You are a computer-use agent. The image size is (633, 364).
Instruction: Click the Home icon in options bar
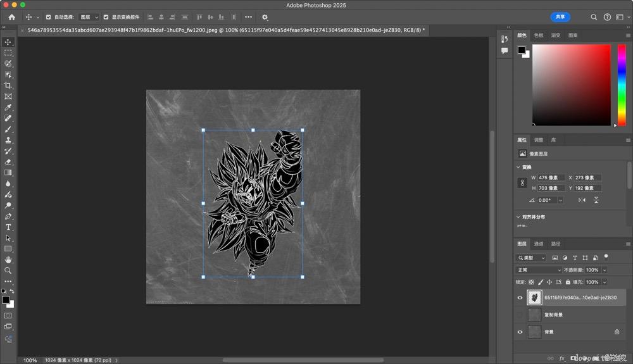11,17
